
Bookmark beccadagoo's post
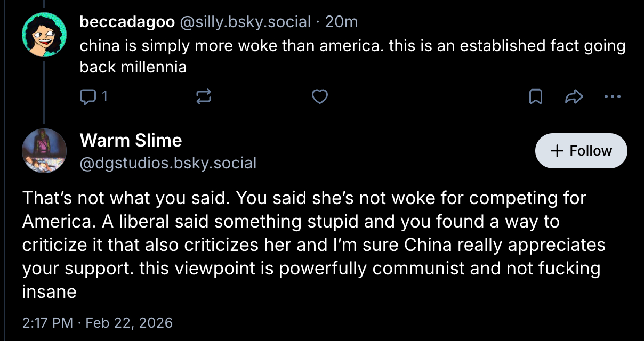[x=535, y=96]
